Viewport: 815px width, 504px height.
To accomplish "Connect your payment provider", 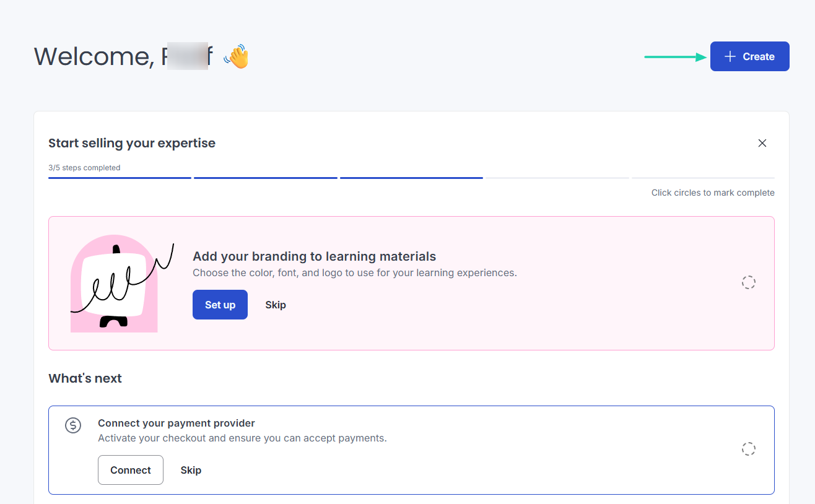I will tap(131, 470).
